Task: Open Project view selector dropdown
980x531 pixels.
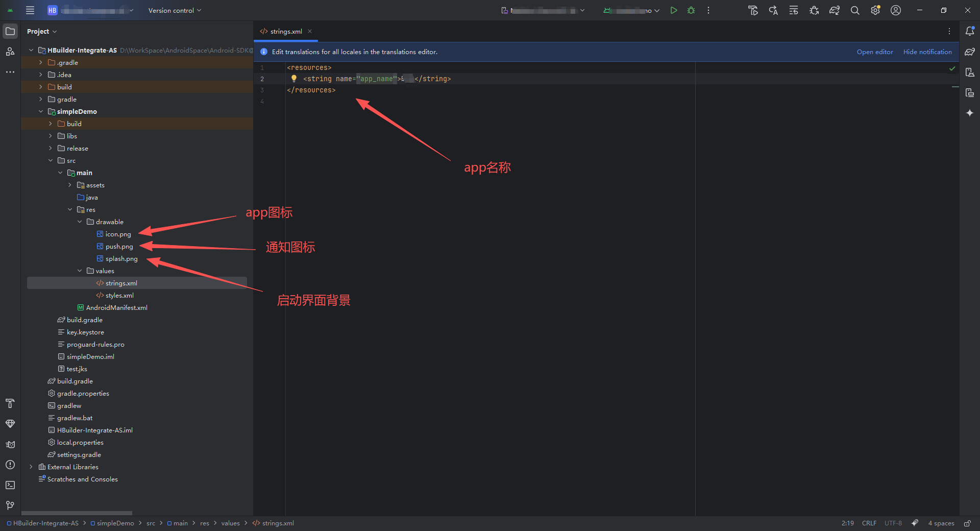Action: click(x=42, y=31)
